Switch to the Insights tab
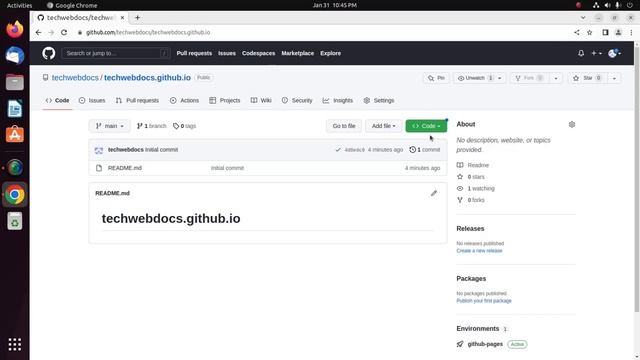The image size is (640, 360). pyautogui.click(x=338, y=100)
